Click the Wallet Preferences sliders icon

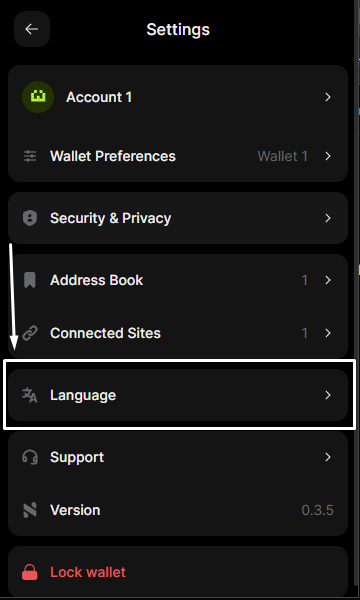tap(30, 156)
